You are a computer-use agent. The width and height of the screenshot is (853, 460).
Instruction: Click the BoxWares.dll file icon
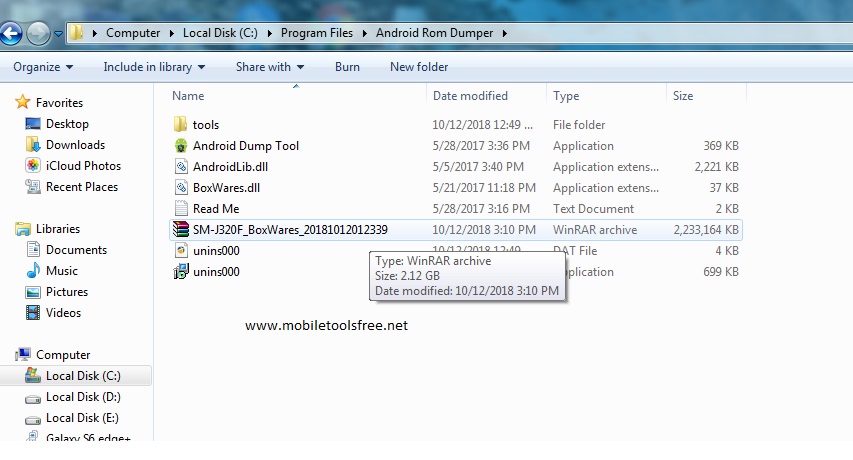pyautogui.click(x=181, y=187)
